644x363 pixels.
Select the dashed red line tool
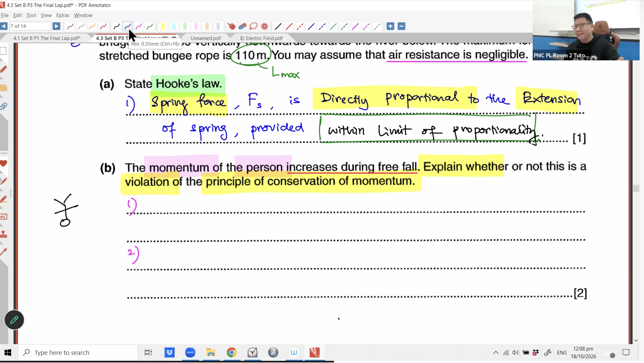[x=300, y=26]
